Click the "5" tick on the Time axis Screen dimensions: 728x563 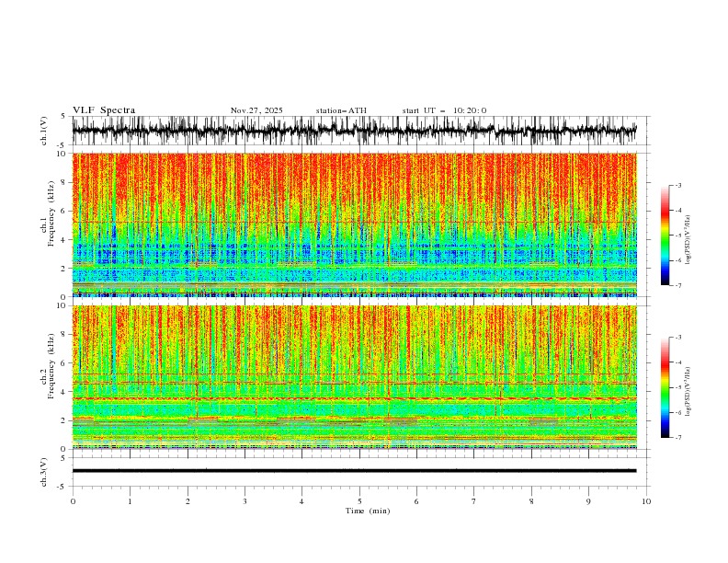359,501
